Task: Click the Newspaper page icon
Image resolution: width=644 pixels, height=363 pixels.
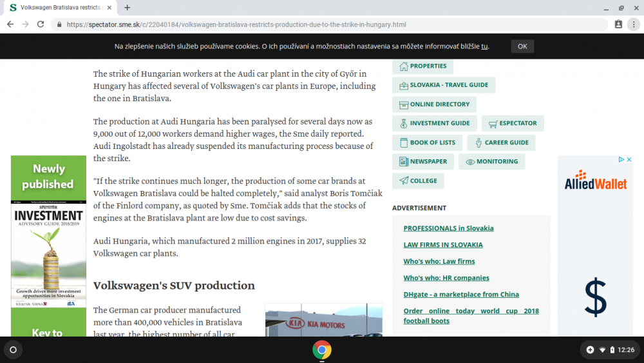Action: 404,162
